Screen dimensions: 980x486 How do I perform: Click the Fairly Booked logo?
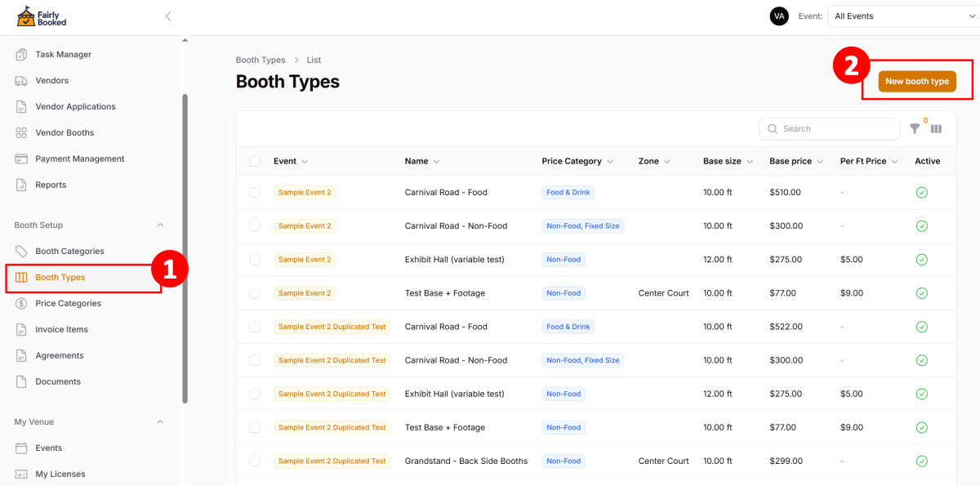[x=42, y=16]
